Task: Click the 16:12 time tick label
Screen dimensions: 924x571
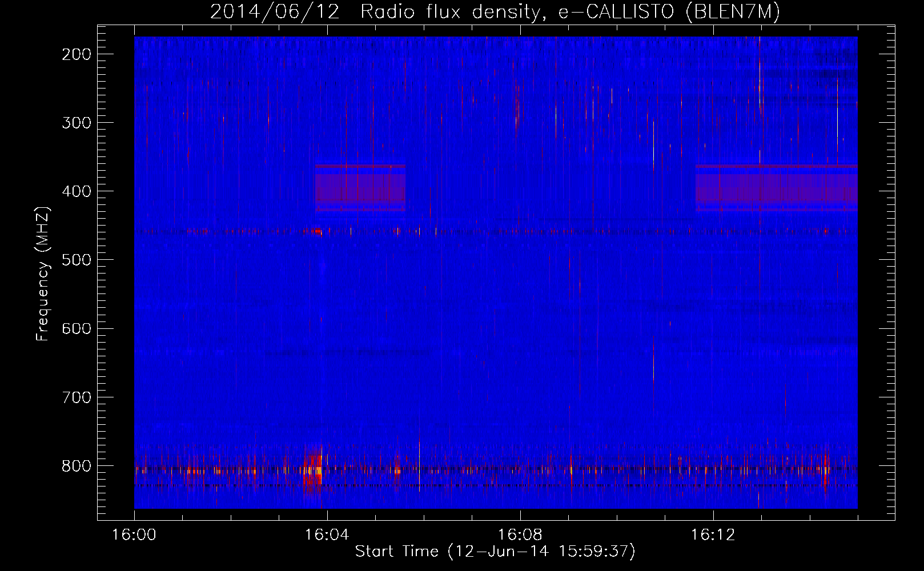Action: point(713,535)
